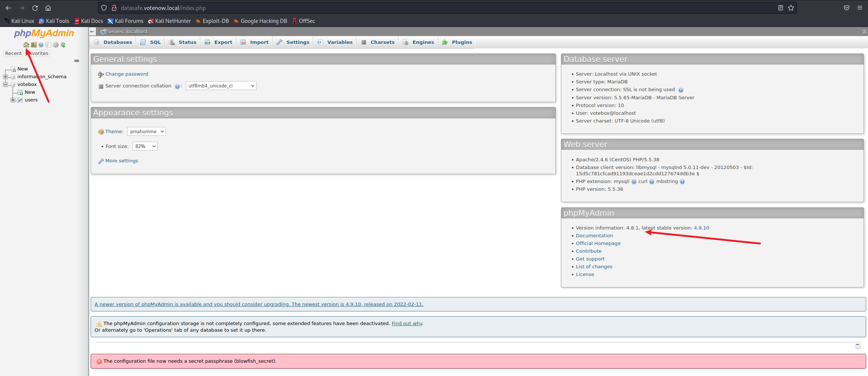The width and height of the screenshot is (868, 376).
Task: Click the site security lock icon
Action: (x=114, y=8)
